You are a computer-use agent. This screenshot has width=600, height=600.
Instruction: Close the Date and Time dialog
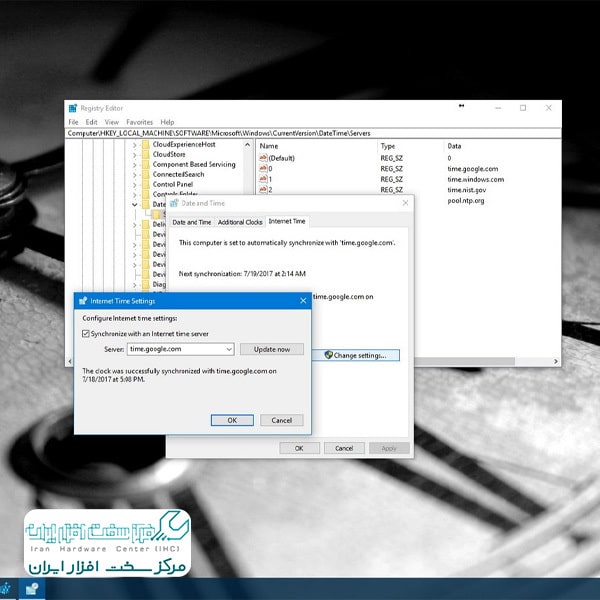(x=405, y=203)
